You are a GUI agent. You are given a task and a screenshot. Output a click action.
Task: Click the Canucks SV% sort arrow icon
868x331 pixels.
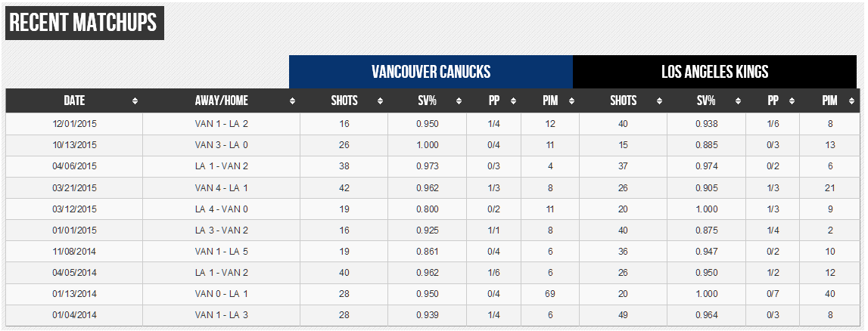[458, 101]
